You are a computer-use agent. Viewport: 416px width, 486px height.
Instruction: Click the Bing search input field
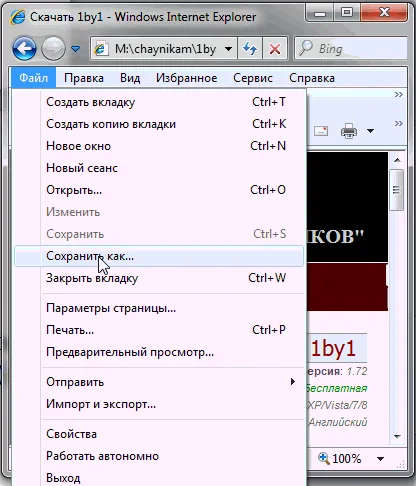tap(362, 49)
